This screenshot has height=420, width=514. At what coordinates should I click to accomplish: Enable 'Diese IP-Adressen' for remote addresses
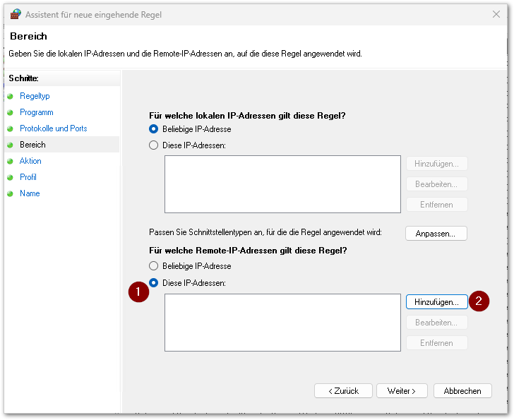click(x=154, y=282)
